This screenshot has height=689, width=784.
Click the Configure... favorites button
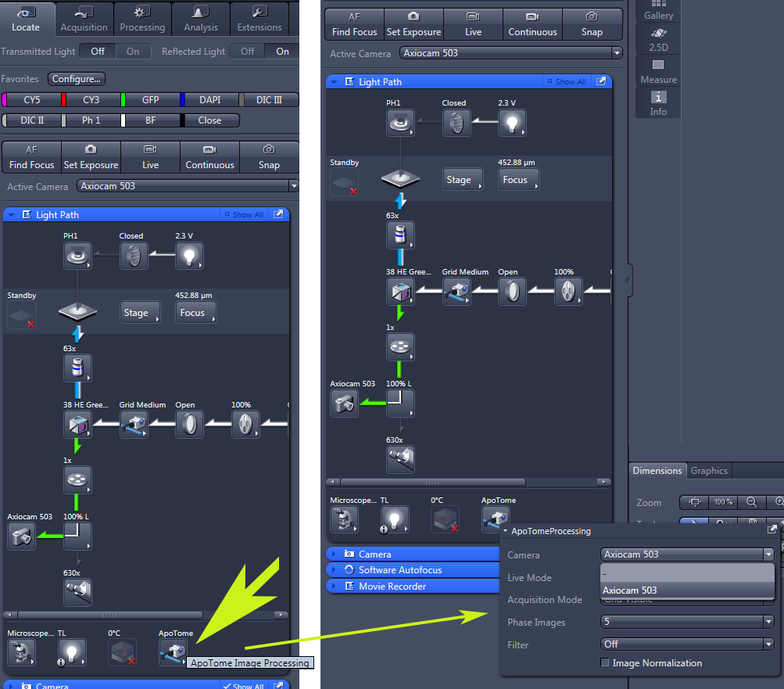click(77, 79)
